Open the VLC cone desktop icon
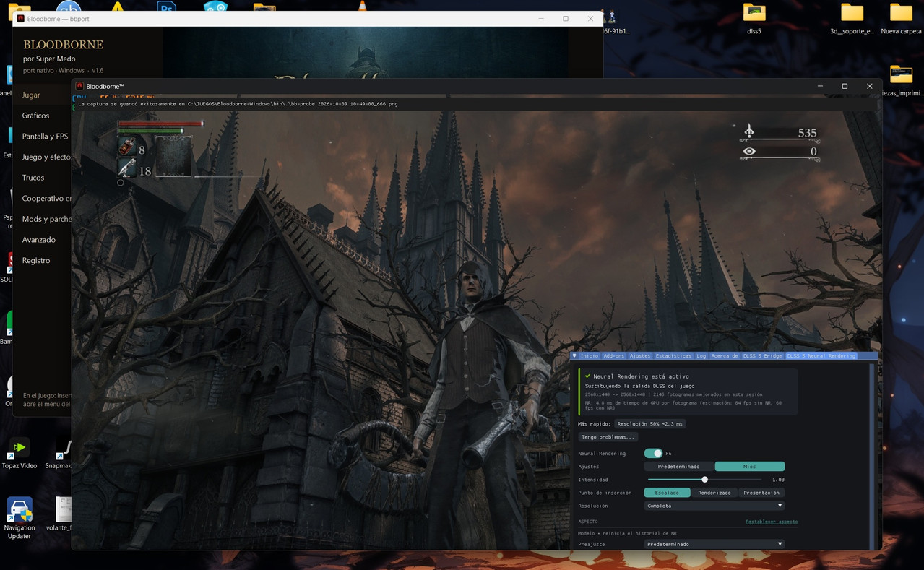The width and height of the screenshot is (924, 570). [362, 7]
